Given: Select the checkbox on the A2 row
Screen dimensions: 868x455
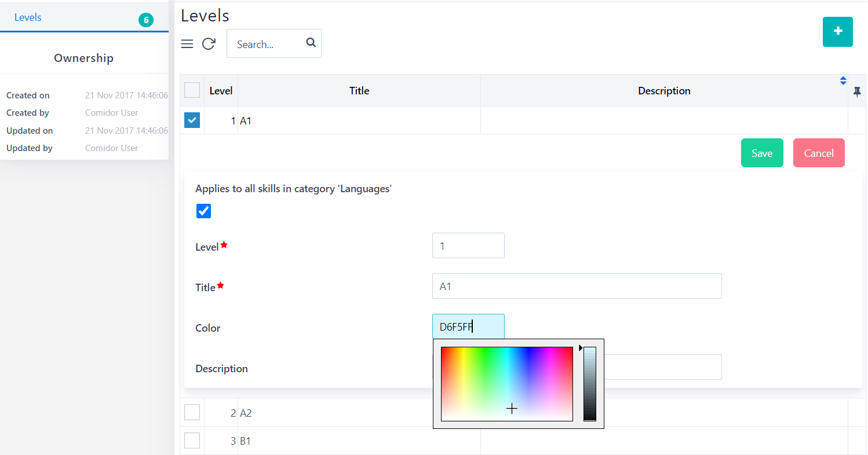Looking at the screenshot, I should point(192,412).
